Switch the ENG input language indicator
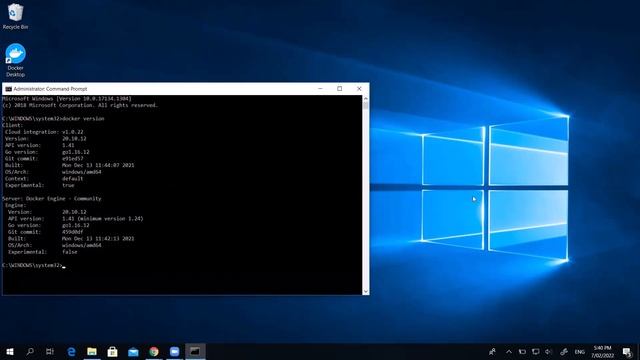 (580, 352)
